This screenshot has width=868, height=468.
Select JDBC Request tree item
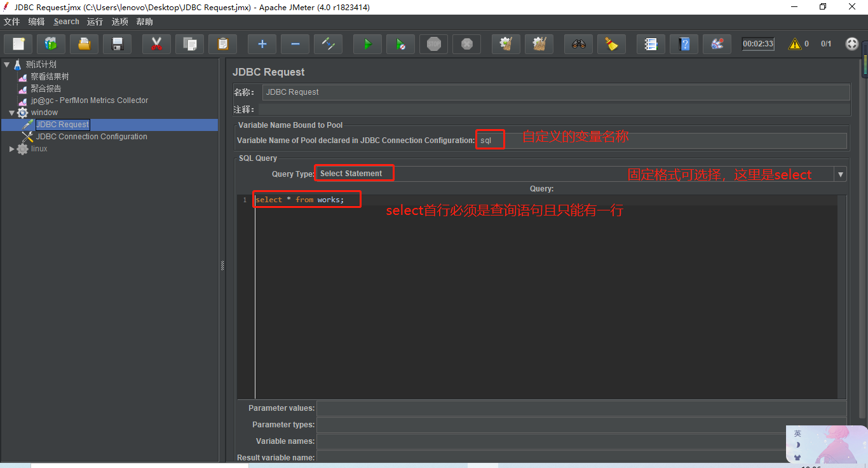point(62,125)
